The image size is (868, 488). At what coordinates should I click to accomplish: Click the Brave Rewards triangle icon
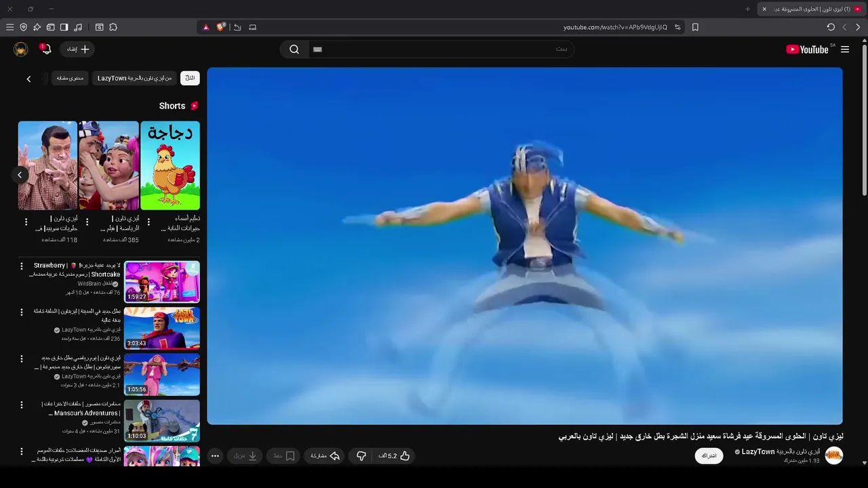click(x=206, y=27)
